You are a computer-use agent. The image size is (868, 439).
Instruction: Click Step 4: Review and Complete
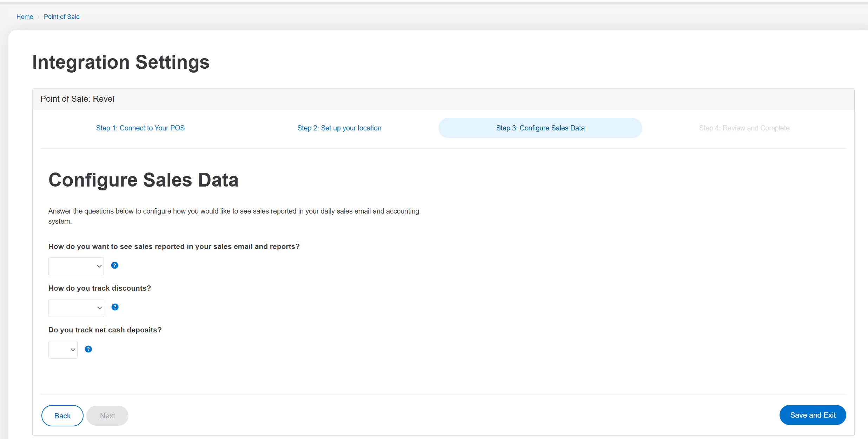pos(744,128)
